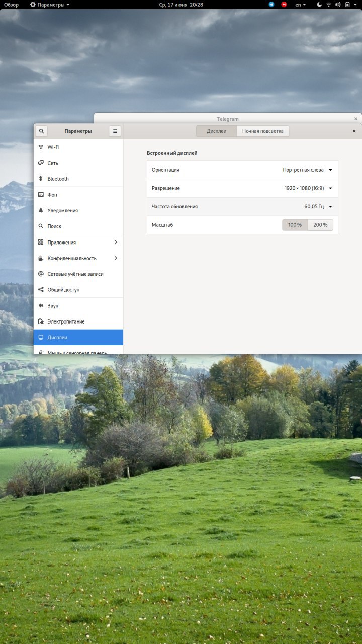Open Сетевые учётные записи settings
362x644 pixels.
(x=78, y=274)
